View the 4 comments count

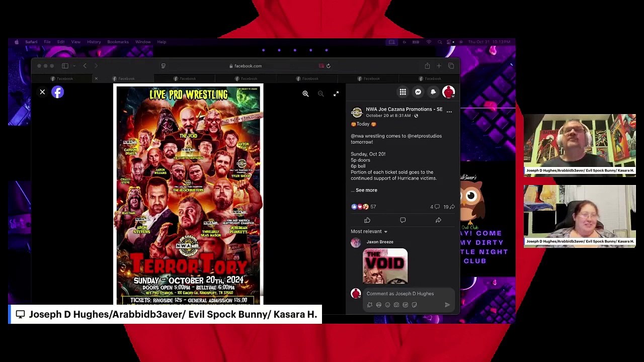(x=435, y=207)
